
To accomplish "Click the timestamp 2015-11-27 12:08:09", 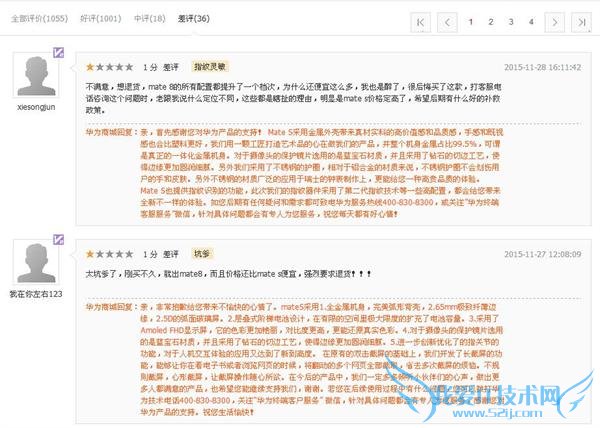I will pos(543,254).
